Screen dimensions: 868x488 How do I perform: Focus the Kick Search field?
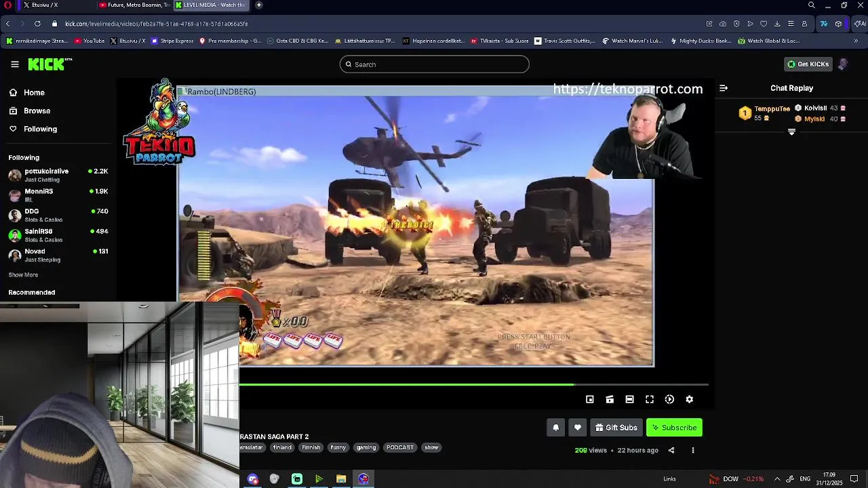click(x=434, y=64)
